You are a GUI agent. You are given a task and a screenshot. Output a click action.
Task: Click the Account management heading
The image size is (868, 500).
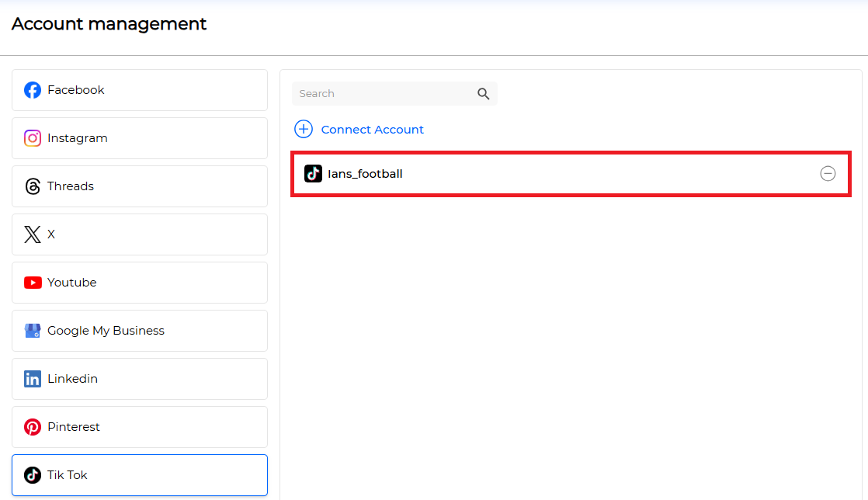[x=109, y=24]
